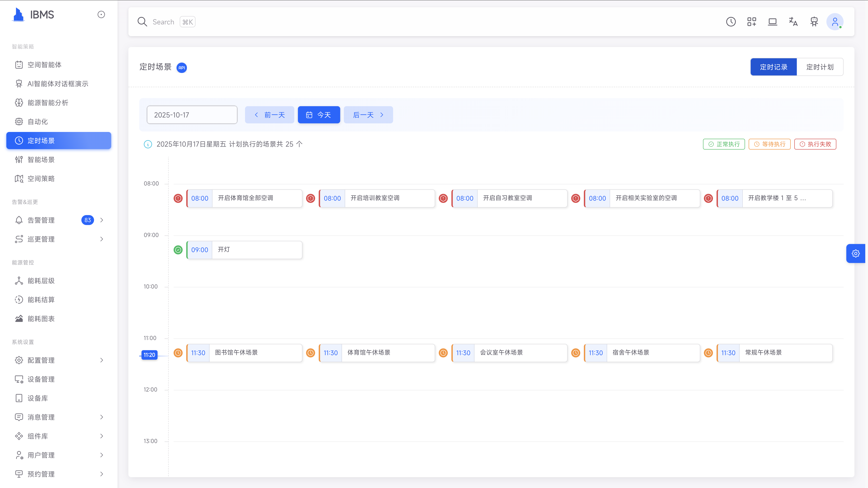
Task: Switch to the 定时计划 tab
Action: click(819, 67)
